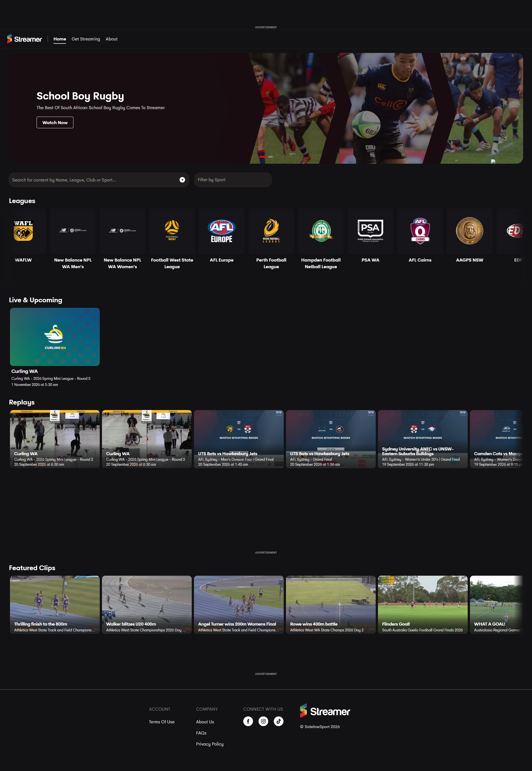The height and width of the screenshot is (771, 532).
Task: Click '1 November 2026 at 5:30 am'
Action: coord(35,385)
